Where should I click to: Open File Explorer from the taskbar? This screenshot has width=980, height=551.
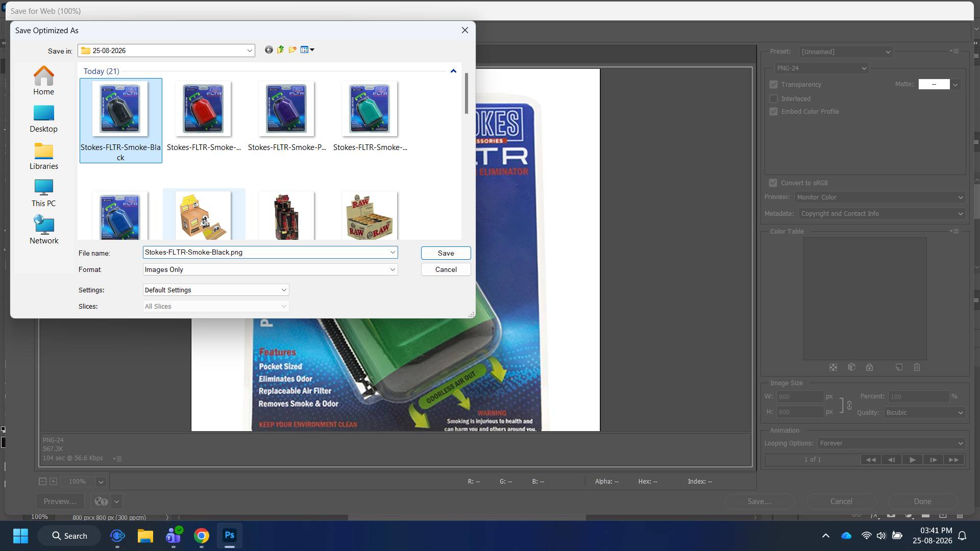coord(145,536)
